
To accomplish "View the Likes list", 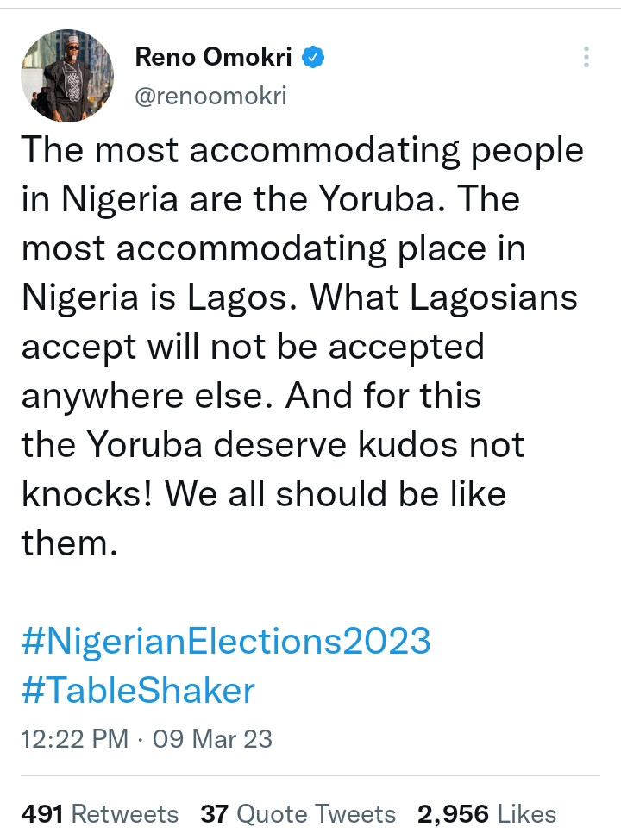I will click(525, 813).
